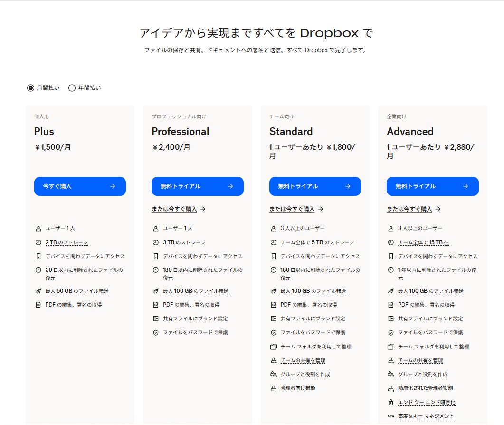Click user icon beside ユーザー 1 人 in Professional
This screenshot has width=504, height=425.
[156, 229]
